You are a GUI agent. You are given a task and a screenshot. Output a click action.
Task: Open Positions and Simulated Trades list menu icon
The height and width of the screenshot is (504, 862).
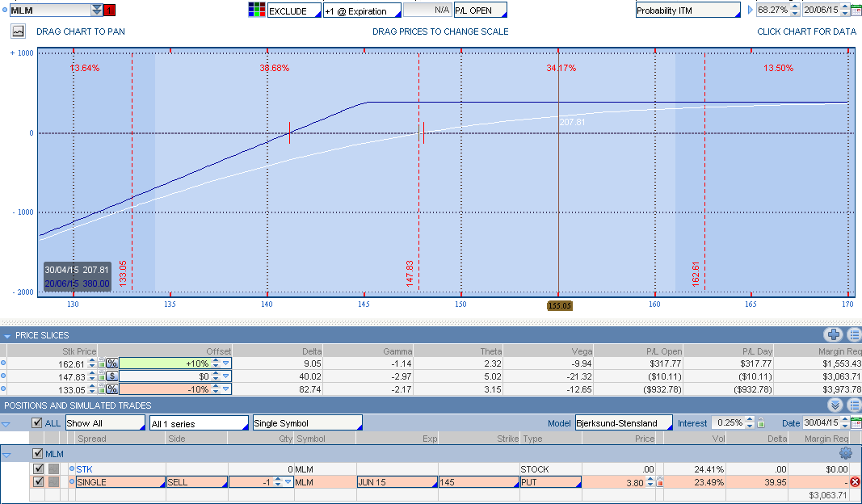[x=854, y=405]
